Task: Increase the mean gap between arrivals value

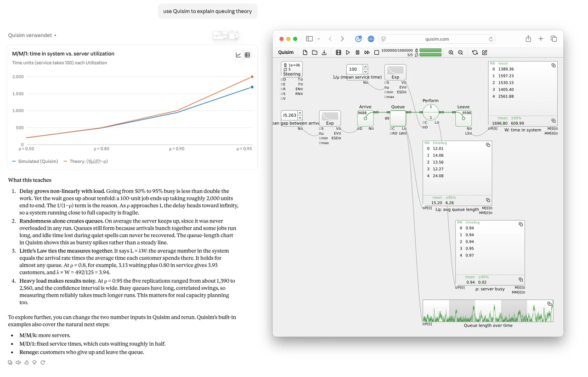Action: [x=300, y=113]
